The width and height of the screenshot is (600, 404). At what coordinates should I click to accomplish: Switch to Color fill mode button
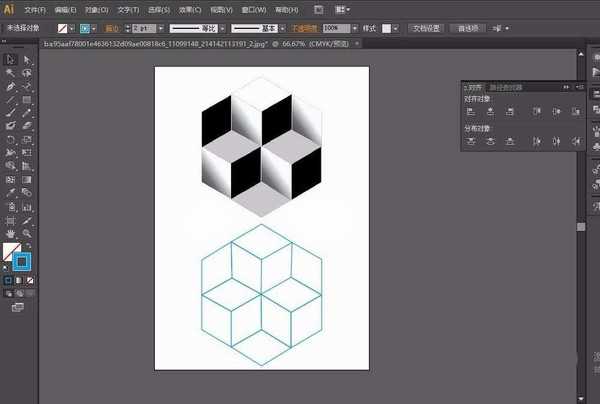[x=9, y=281]
